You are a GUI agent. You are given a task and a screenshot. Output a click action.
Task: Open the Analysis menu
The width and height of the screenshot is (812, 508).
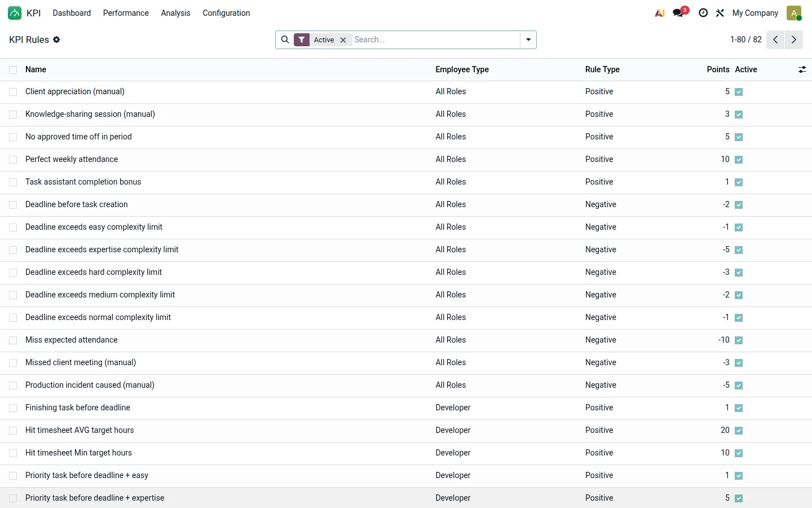point(175,13)
